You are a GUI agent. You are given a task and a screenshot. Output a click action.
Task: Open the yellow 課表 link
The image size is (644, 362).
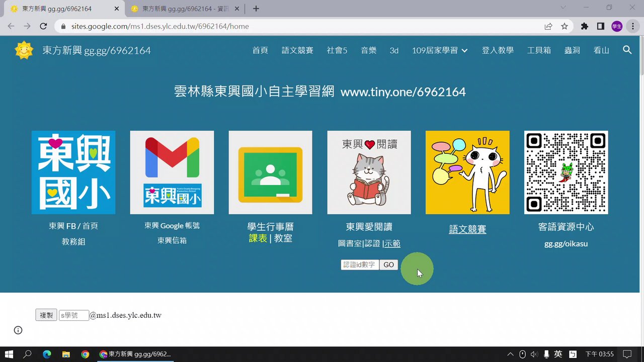258,238
